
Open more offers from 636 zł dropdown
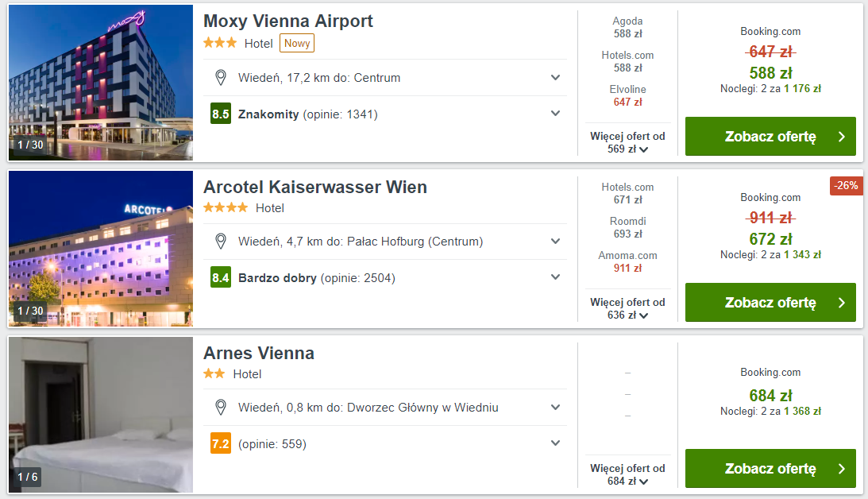(627, 308)
